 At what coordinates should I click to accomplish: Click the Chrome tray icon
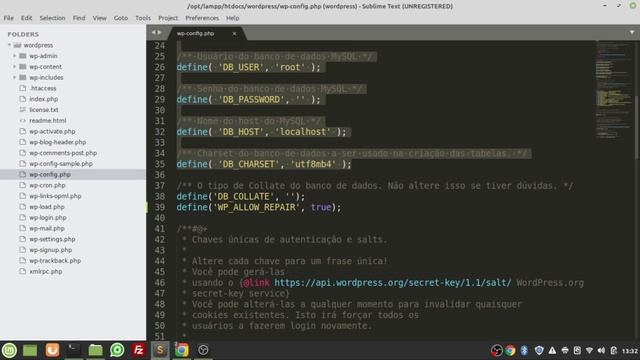click(510, 350)
